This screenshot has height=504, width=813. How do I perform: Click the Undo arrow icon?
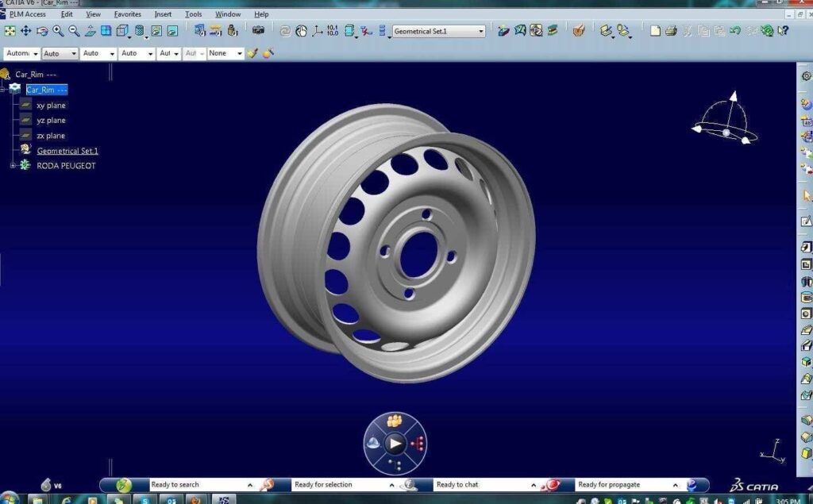point(735,31)
